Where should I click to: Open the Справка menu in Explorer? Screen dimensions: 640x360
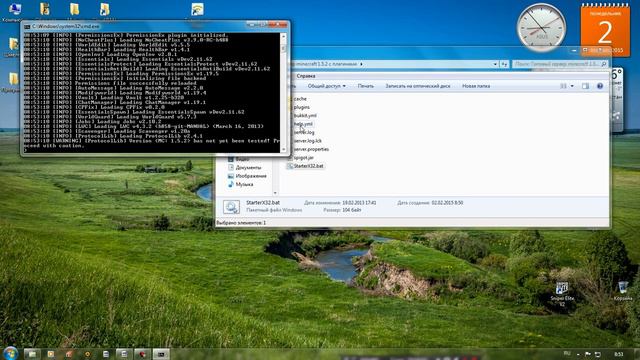(x=306, y=76)
